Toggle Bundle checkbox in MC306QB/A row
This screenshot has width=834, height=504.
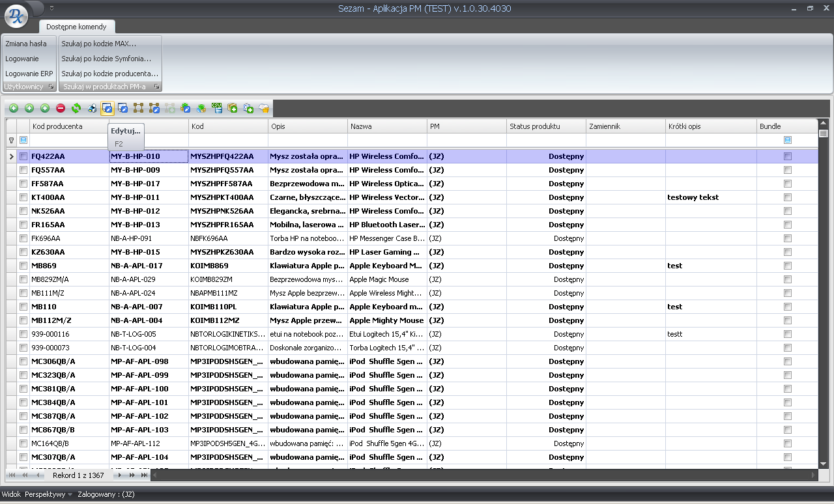788,361
